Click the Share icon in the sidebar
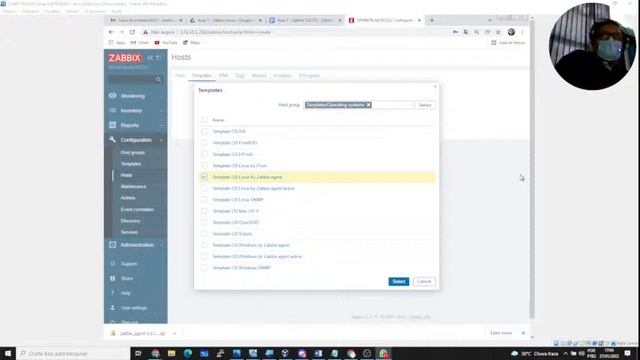This screenshot has height=360, width=640. (113, 278)
